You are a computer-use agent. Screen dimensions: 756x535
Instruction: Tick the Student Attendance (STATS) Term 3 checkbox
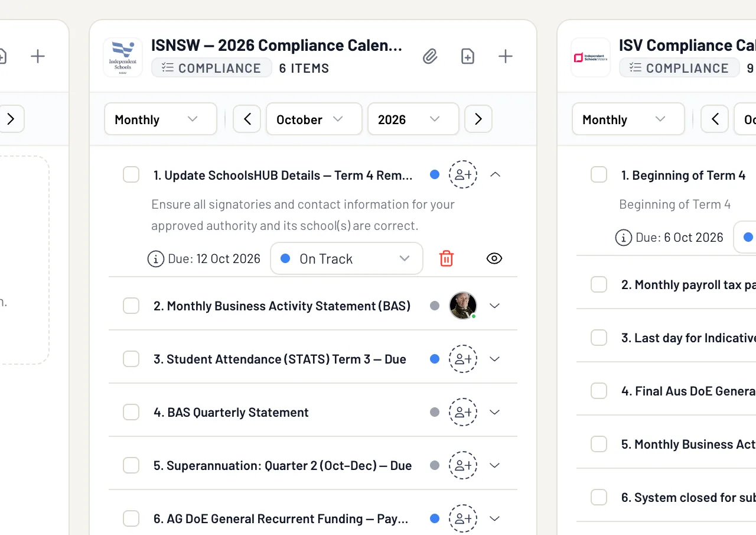(131, 359)
